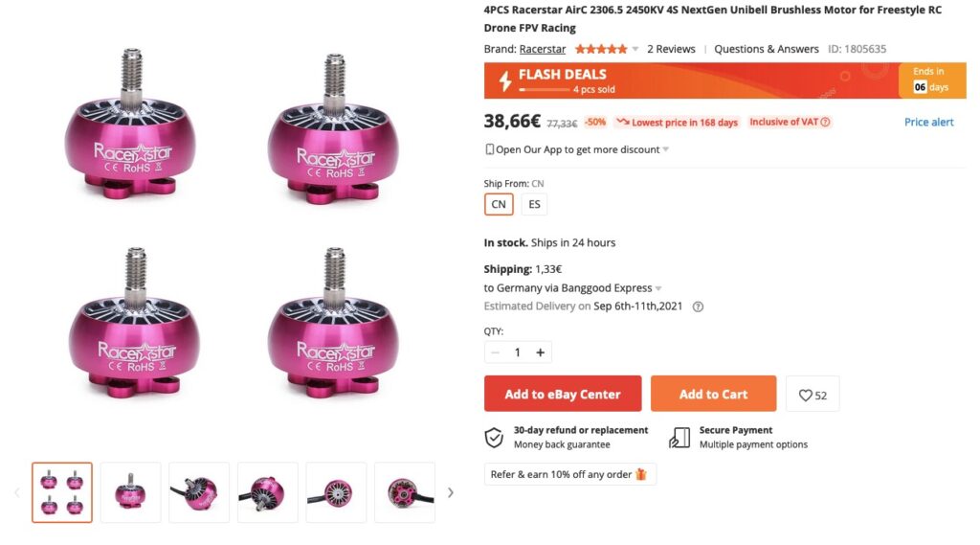Click the flash deals lightning bolt icon
This screenshot has height=545, width=980.
tap(504, 80)
